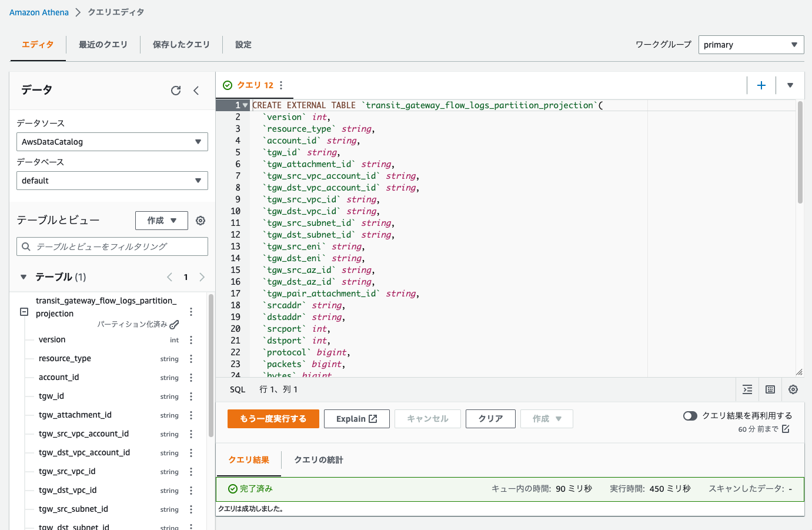Select the クエリ 12 query tab

(x=255, y=85)
